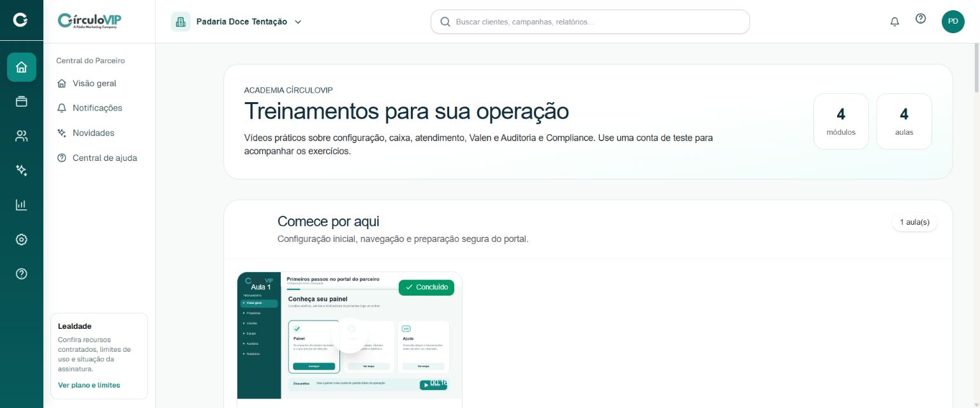This screenshot has width=980, height=408.
Task: Open the PD user avatar menu
Action: (x=953, y=22)
